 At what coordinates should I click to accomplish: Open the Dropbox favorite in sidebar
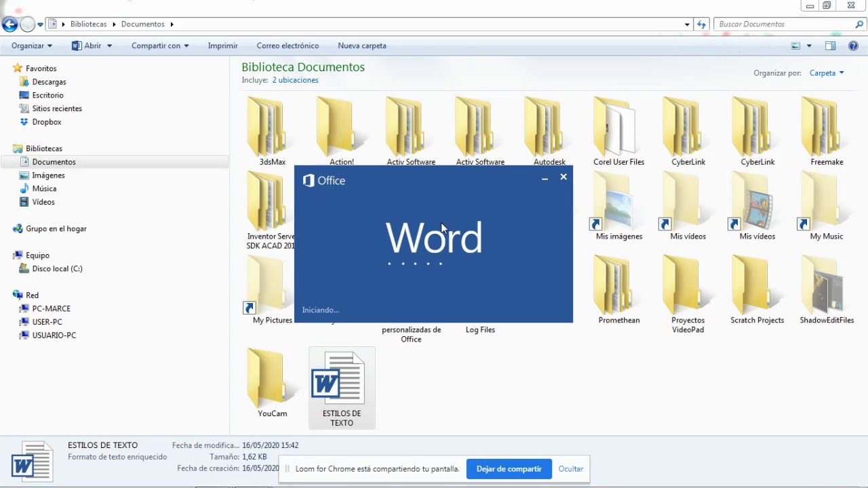click(47, 122)
